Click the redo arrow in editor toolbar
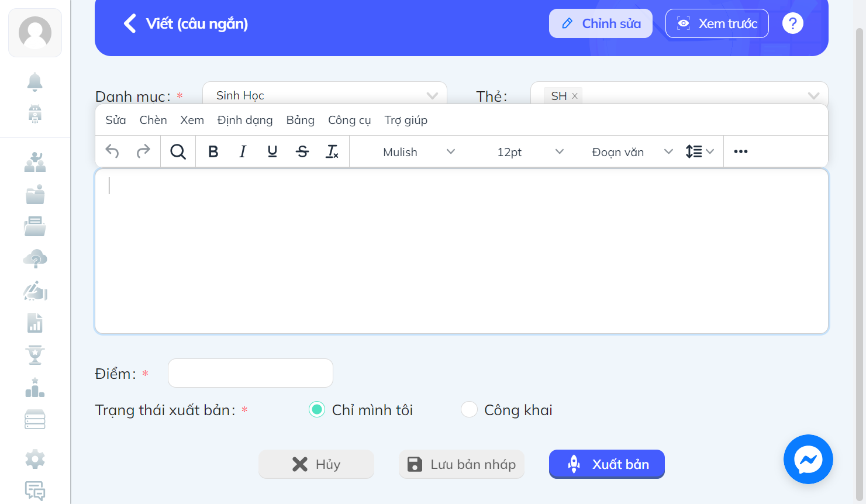The width and height of the screenshot is (866, 504). [x=143, y=152]
